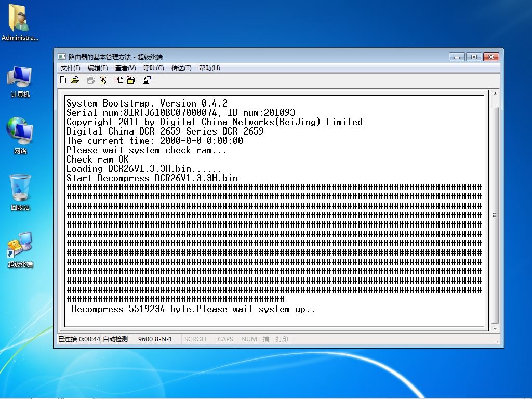
Task: Open the 查看(V) menu
Action: [126, 68]
